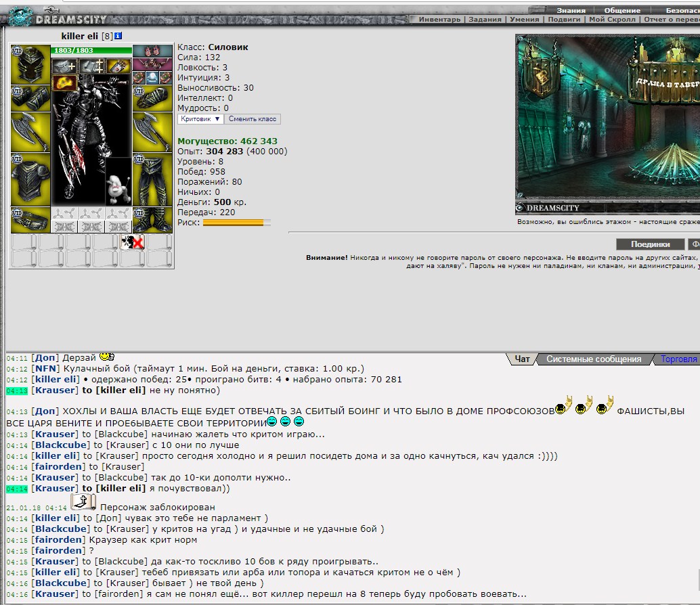Switch to the Торговля tab
The image size is (700, 605).
[x=678, y=359]
